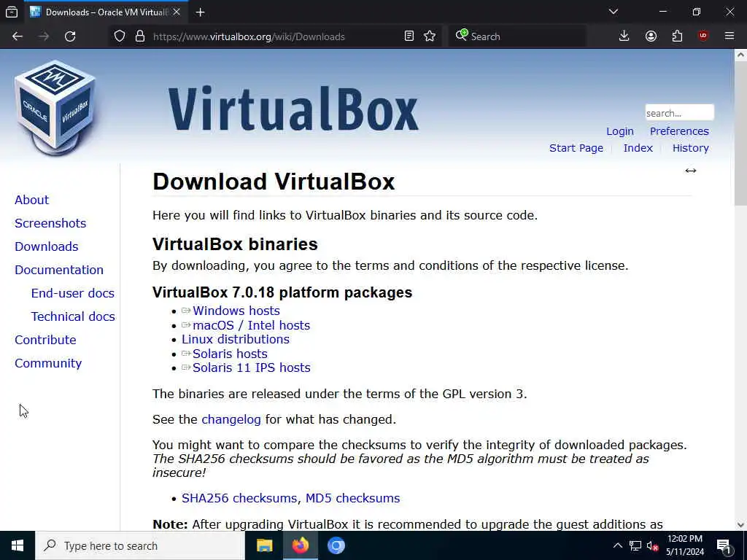Open Screenshots in the sidebar

[x=50, y=223]
